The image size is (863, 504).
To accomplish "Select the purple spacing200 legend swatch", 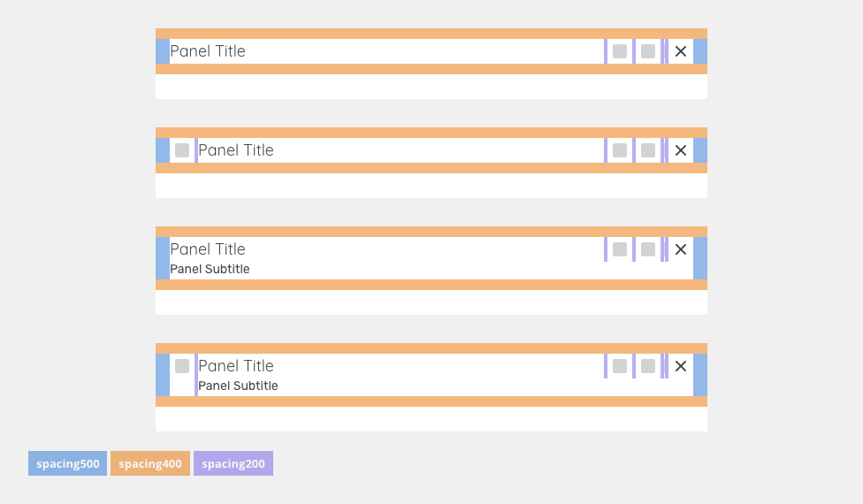I will [233, 463].
